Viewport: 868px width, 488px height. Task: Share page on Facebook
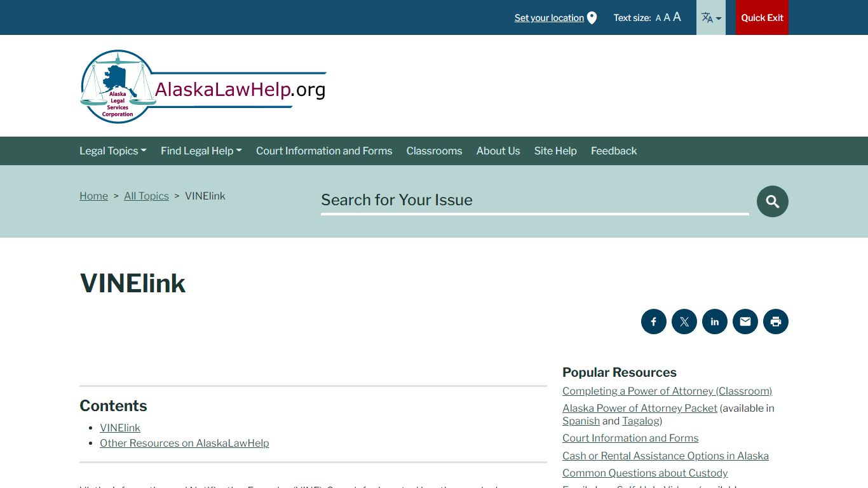(x=653, y=322)
